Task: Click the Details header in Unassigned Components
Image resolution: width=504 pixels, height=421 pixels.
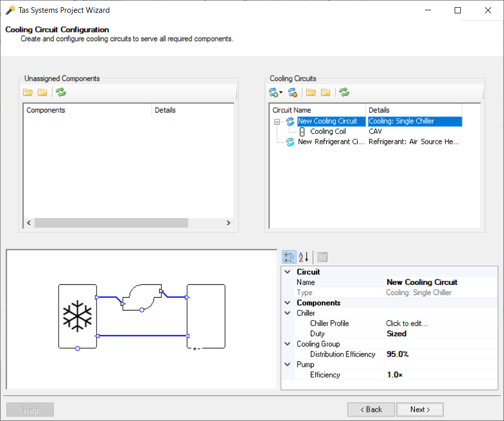Action: 193,110
